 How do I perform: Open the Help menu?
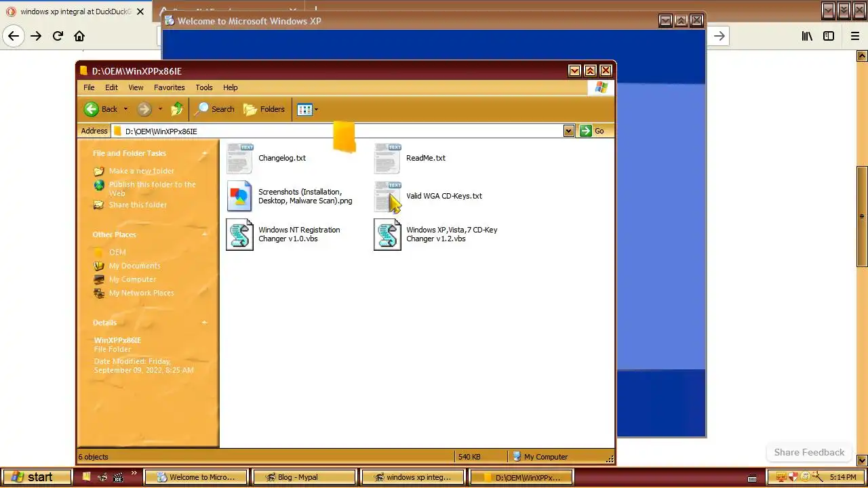point(231,87)
